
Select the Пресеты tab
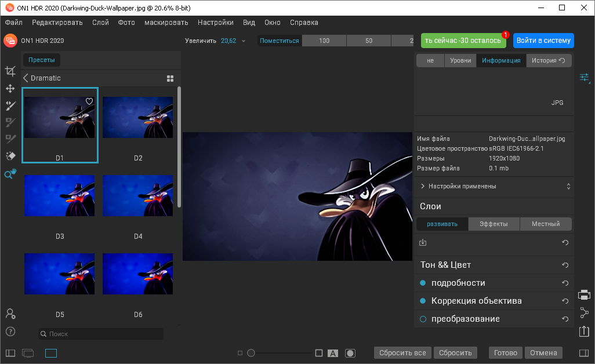[x=42, y=60]
